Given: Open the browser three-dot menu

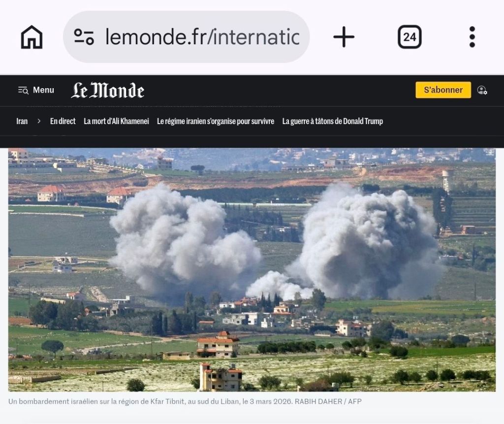Looking at the screenshot, I should tap(472, 37).
